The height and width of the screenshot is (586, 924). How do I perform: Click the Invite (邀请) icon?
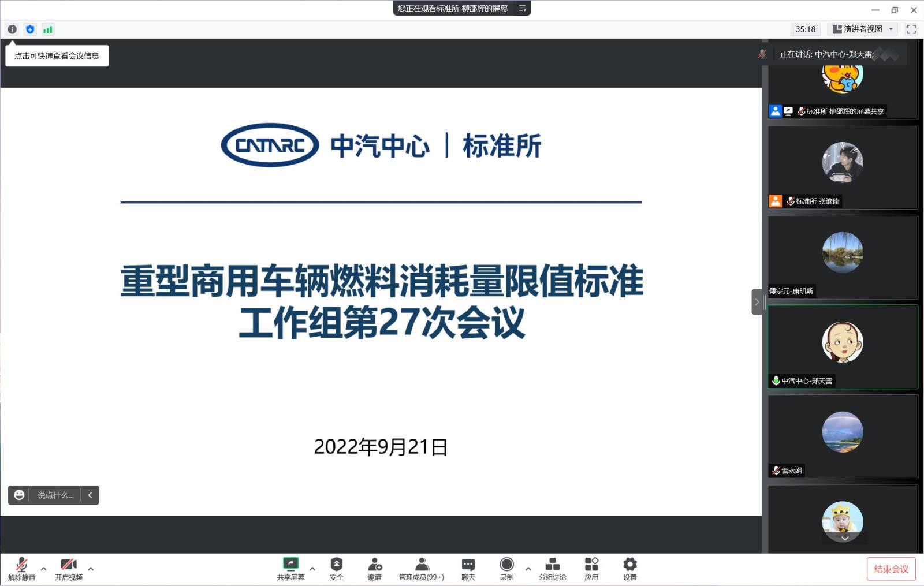click(x=375, y=568)
